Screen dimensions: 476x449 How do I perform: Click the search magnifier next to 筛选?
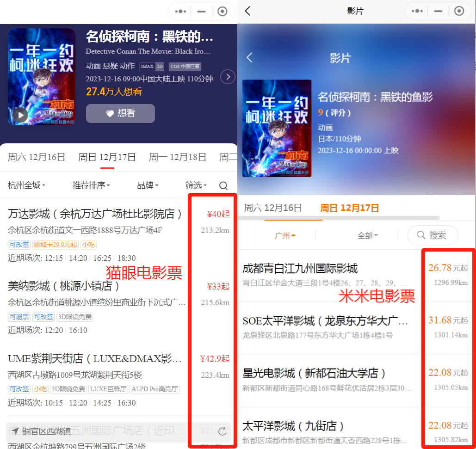click(223, 185)
